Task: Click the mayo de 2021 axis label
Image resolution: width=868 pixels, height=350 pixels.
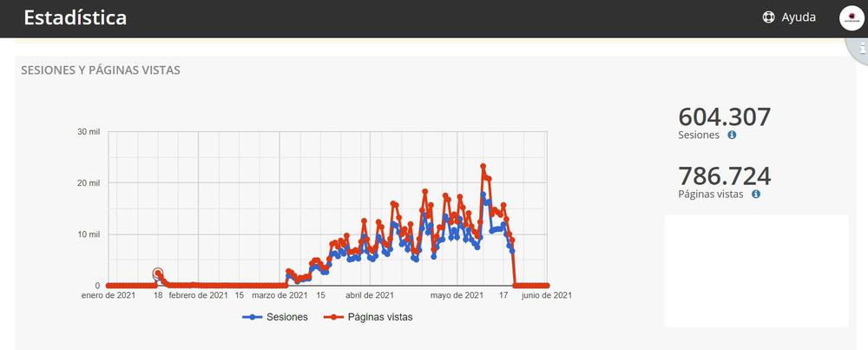Action: click(x=457, y=295)
